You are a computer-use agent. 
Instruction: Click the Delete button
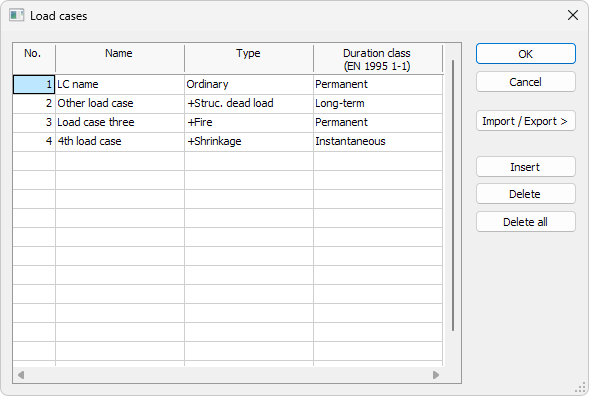click(x=526, y=194)
